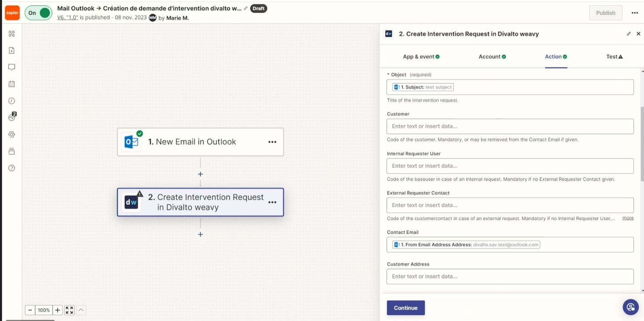Viewport: 644px width, 321px height.
Task: Open the three-dot menu on Create Intervention step
Action: click(x=272, y=202)
